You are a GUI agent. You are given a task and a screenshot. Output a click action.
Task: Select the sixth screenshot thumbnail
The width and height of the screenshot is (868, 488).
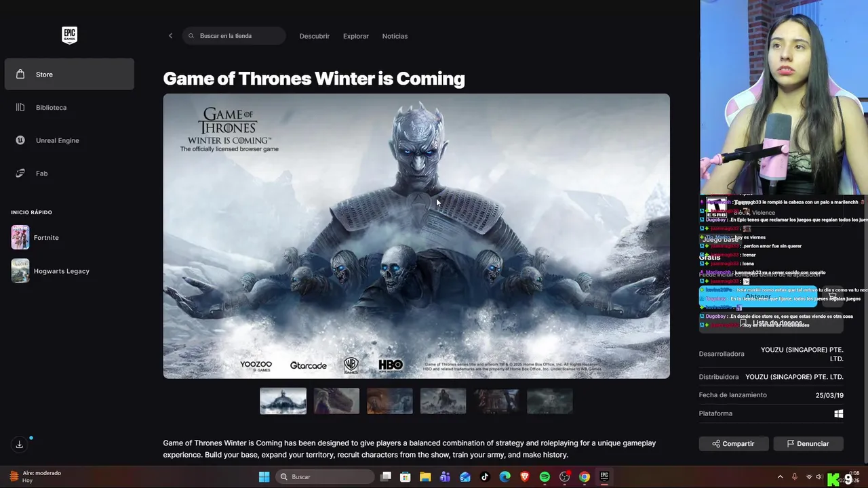point(550,401)
